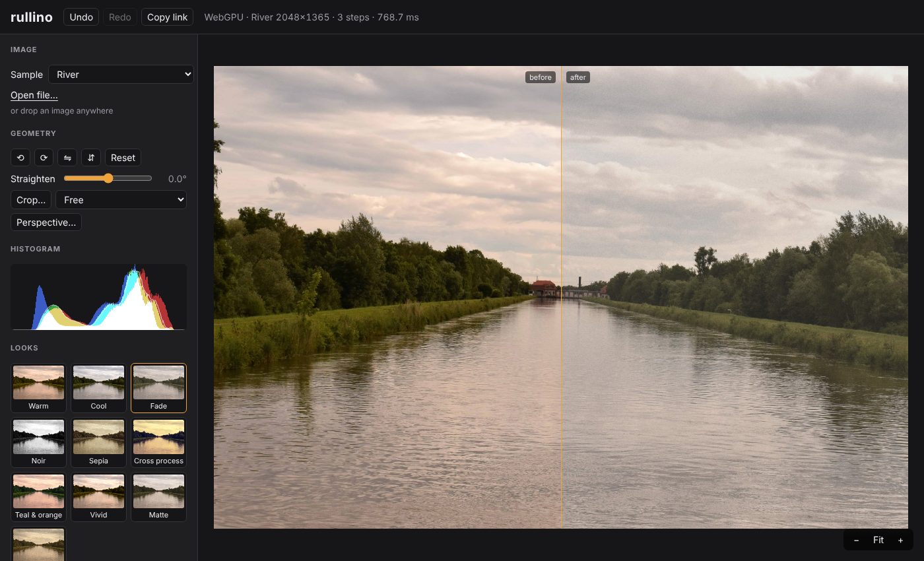Click the Straighten slider handle
Screen dimensions: 924x561
pyautogui.click(x=108, y=178)
